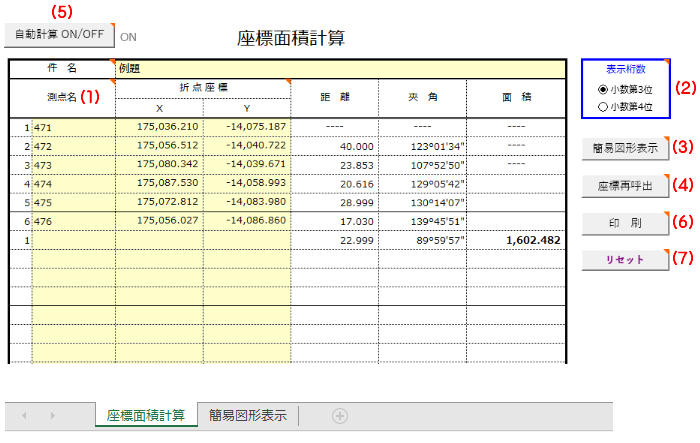
Task: Click the new sheet plus icon
Action: [339, 415]
